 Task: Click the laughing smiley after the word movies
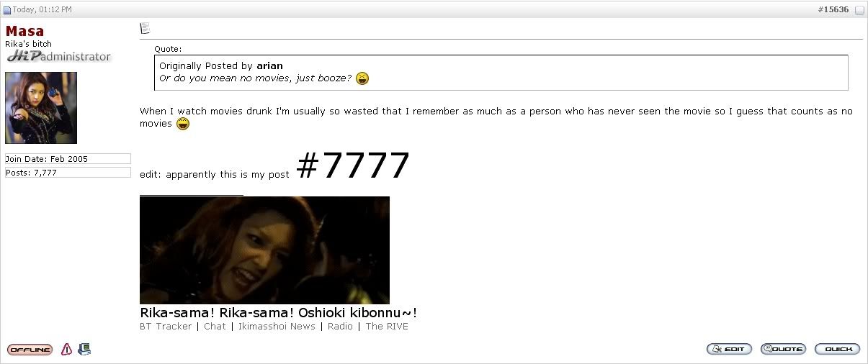point(183,124)
